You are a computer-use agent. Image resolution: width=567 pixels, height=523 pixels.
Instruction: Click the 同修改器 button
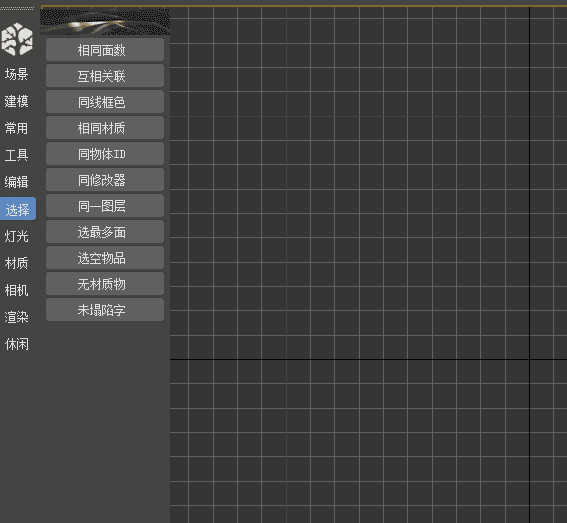(x=105, y=180)
